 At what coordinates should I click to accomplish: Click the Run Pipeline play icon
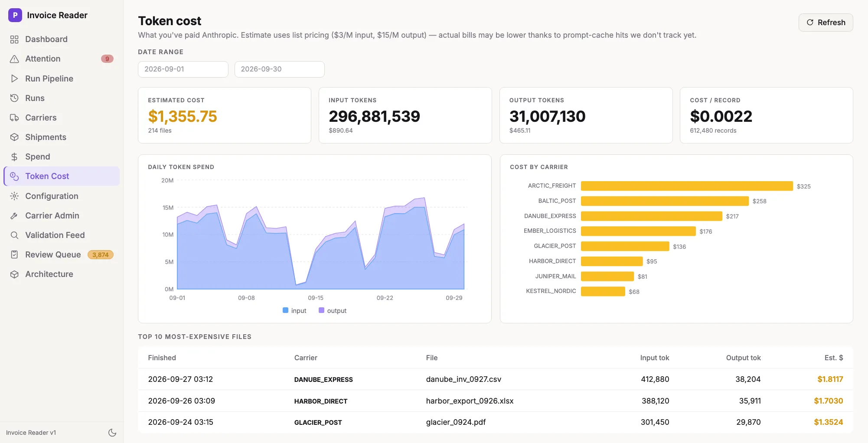(x=14, y=78)
